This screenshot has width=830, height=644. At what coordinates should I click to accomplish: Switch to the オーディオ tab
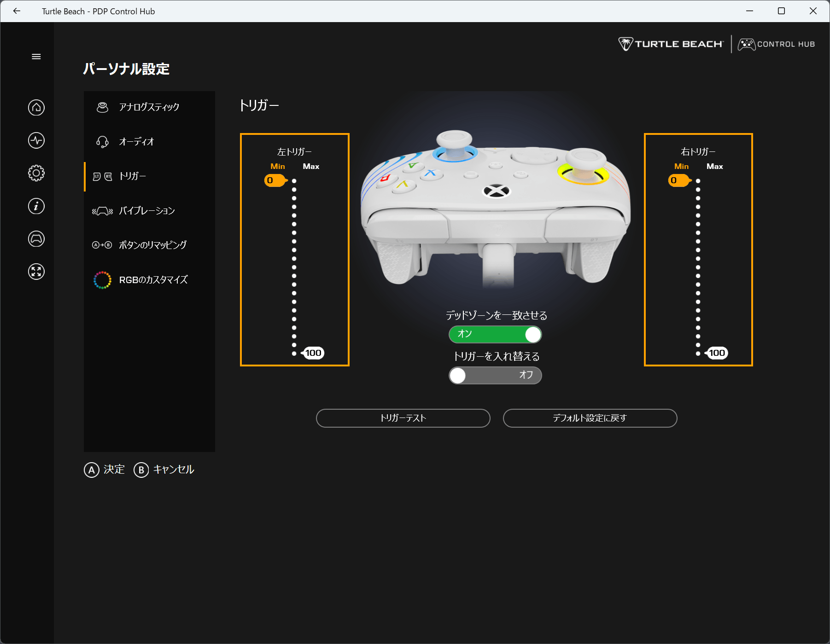pos(149,142)
